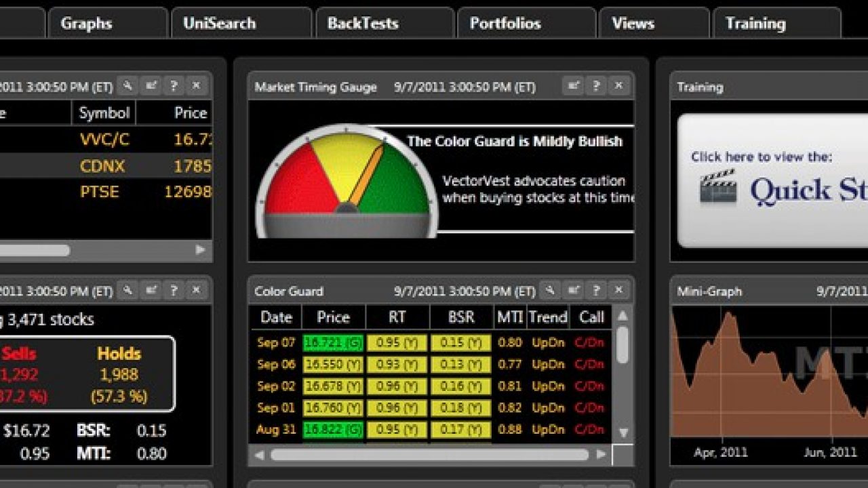Open help for the 3,471 stocks panel
This screenshot has height=488, width=868.
[x=174, y=290]
